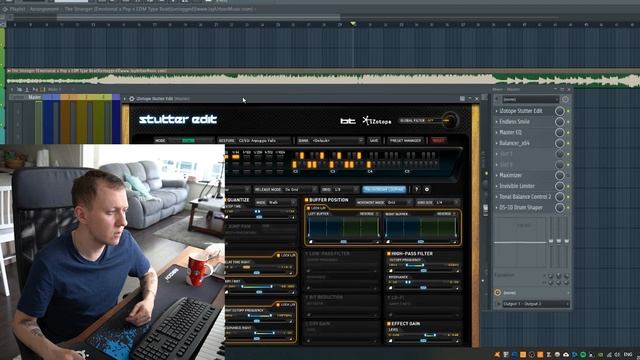
Task: Expand the Endless Smile mixer slot
Action: pos(497,122)
